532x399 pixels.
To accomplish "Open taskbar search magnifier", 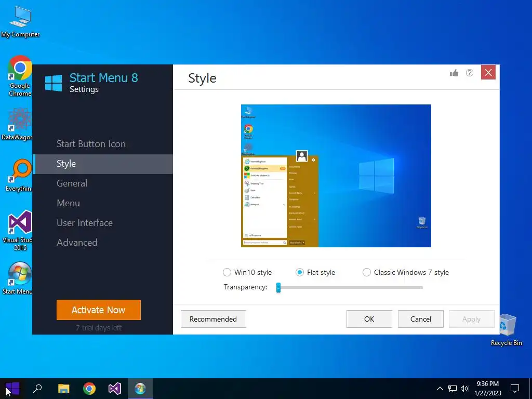I will click(37, 389).
